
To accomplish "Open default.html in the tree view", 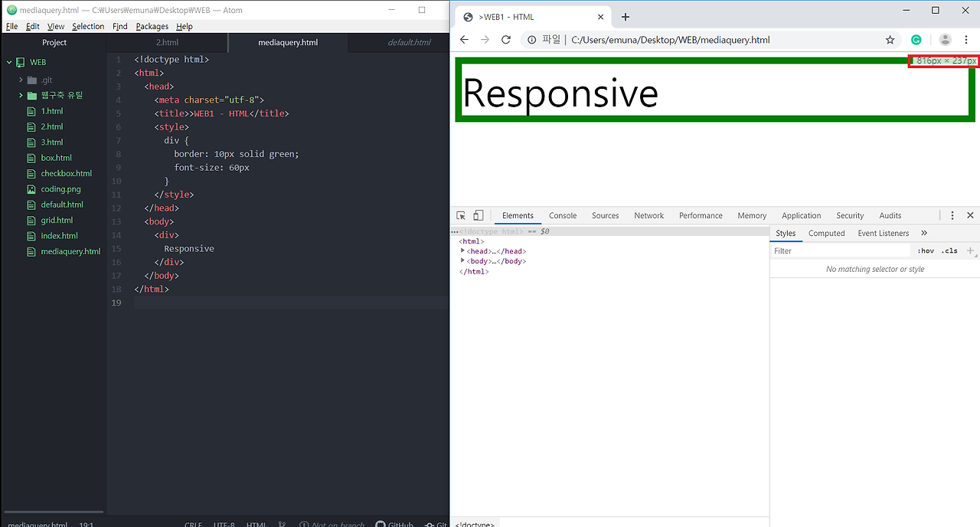I will click(x=62, y=205).
